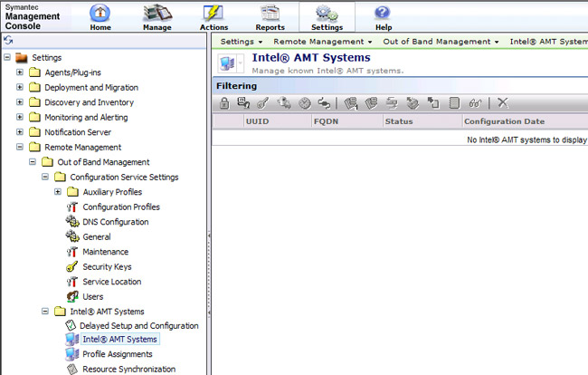Expand the Auxiliary Profiles folder
Viewport: 588px width, 375px height.
(58, 192)
